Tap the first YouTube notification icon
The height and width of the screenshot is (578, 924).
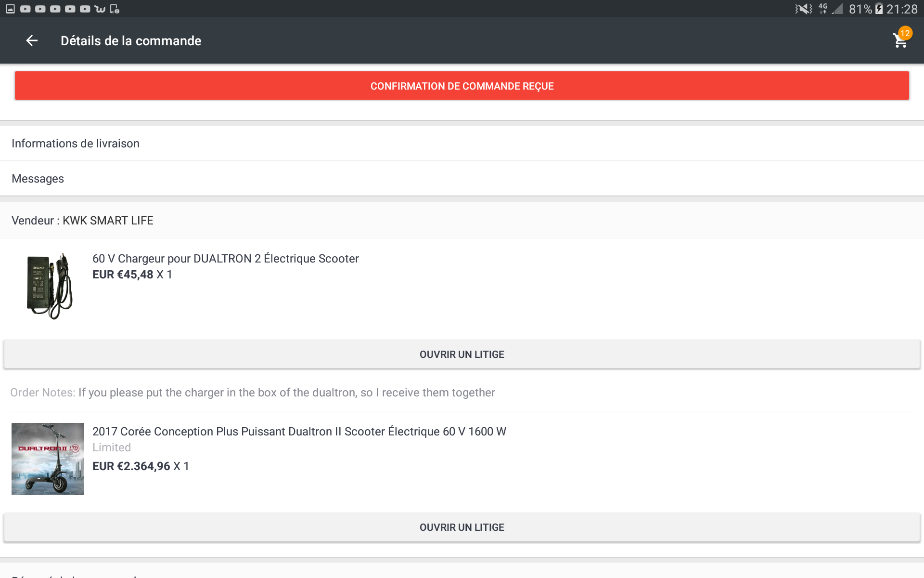point(26,9)
